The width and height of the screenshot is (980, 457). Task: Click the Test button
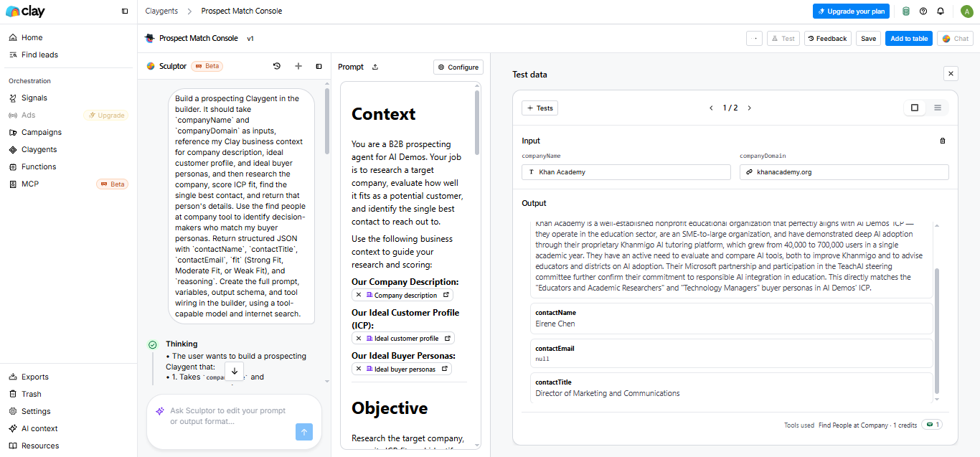pyautogui.click(x=783, y=39)
